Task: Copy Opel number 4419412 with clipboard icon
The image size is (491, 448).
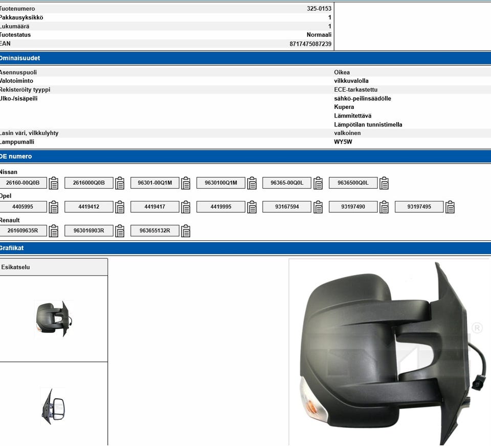Action: click(x=120, y=207)
